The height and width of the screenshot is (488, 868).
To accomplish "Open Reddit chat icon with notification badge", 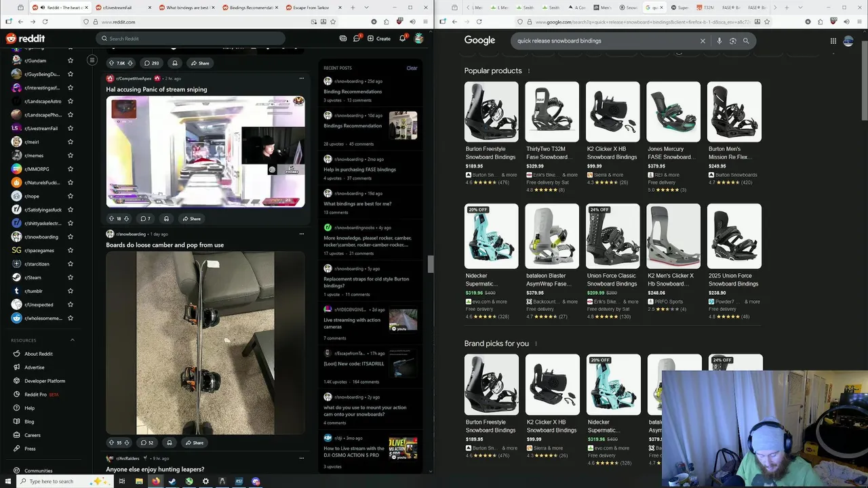I will (357, 38).
